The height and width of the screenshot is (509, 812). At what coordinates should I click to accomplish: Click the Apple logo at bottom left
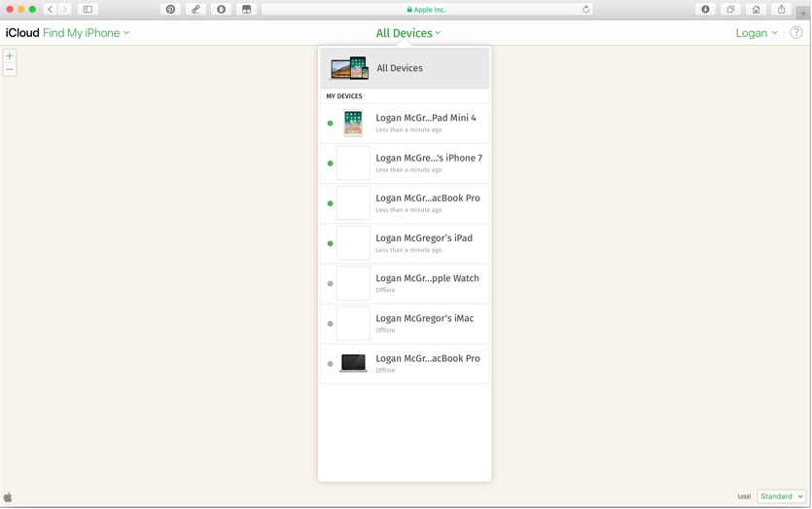click(x=8, y=497)
